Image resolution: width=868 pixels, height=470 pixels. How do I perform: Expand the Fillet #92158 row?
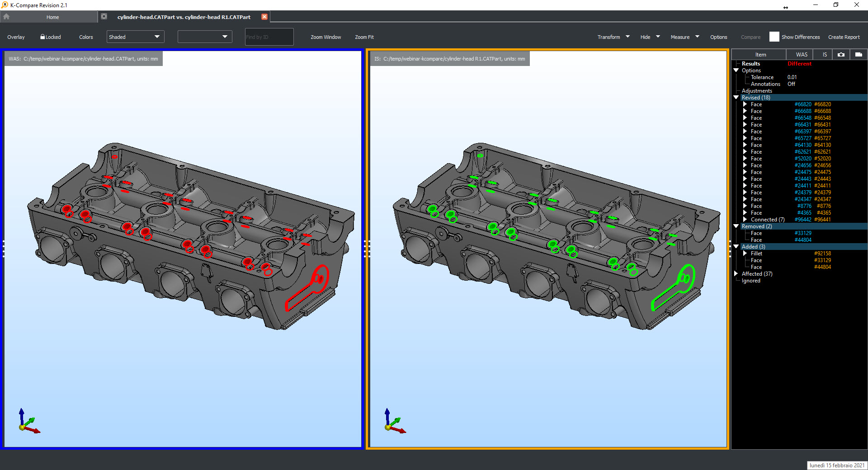[745, 254]
